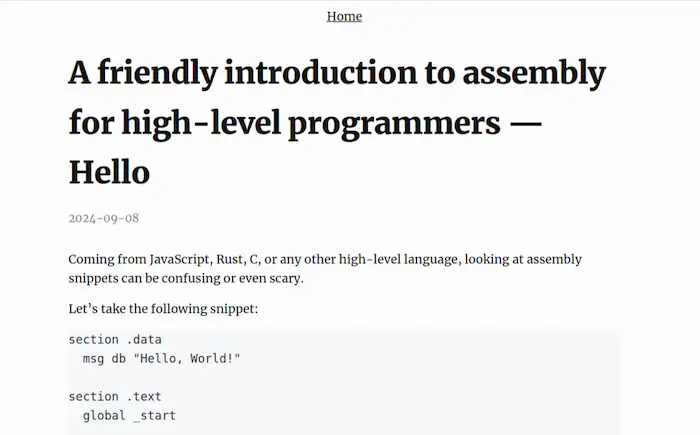Click the "msg db" code line
Screen dimensions: 700x435
click(105, 358)
